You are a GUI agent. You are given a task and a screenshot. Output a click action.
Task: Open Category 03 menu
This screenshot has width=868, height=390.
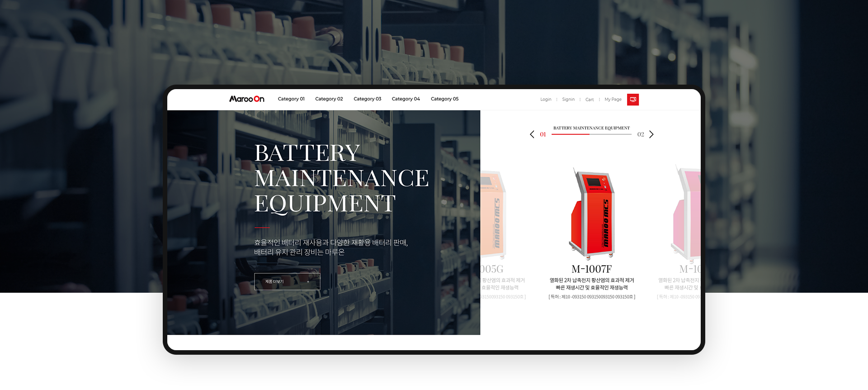[x=368, y=99]
